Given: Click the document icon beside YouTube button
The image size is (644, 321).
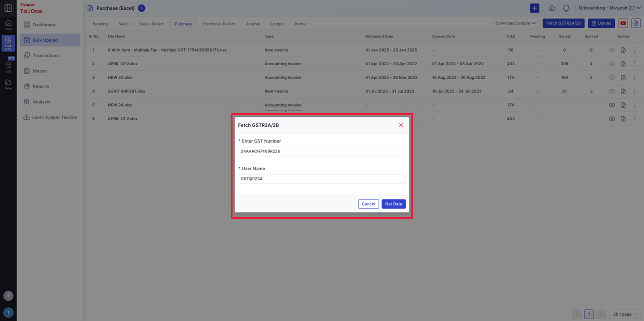Looking at the screenshot, I should tap(636, 23).
